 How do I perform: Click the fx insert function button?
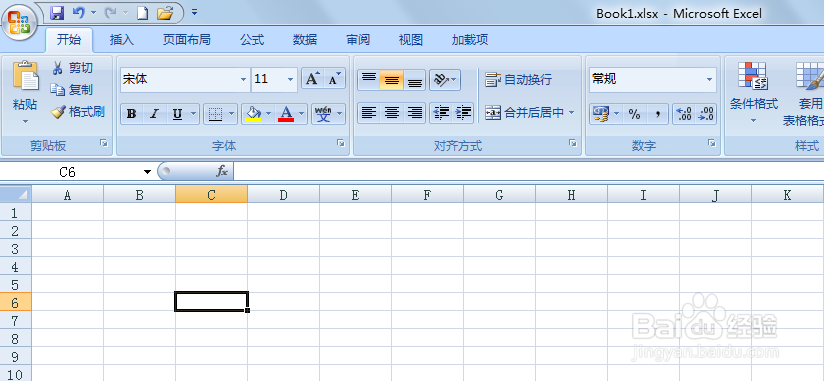click(x=222, y=171)
